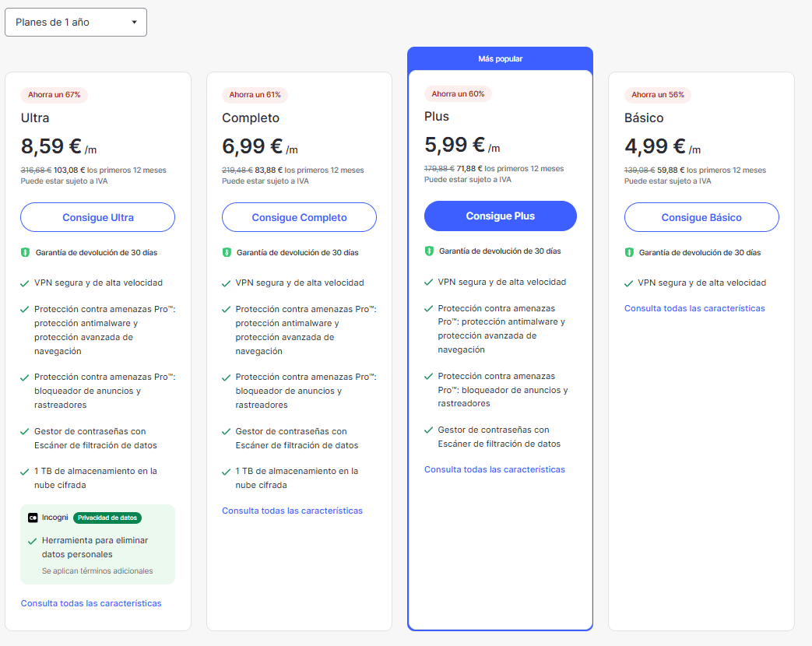
Task: Click the shield guarantee icon under Básico
Action: 629,253
